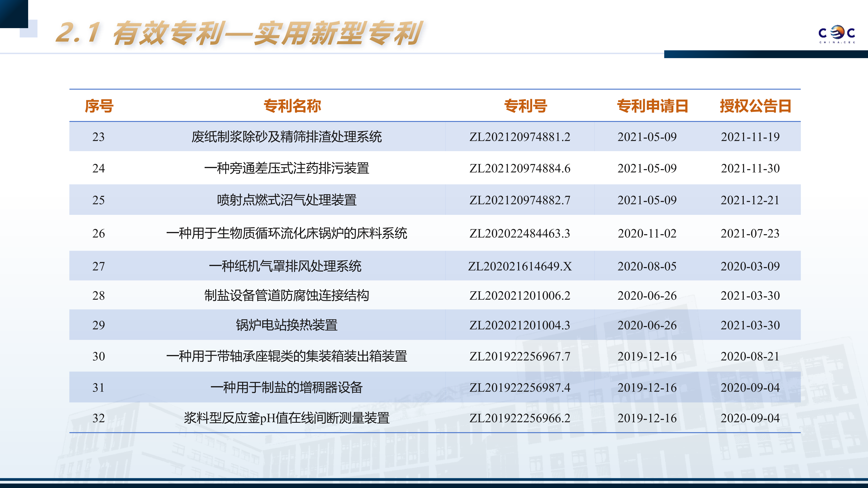Click the 专利号 column header

pos(525,106)
